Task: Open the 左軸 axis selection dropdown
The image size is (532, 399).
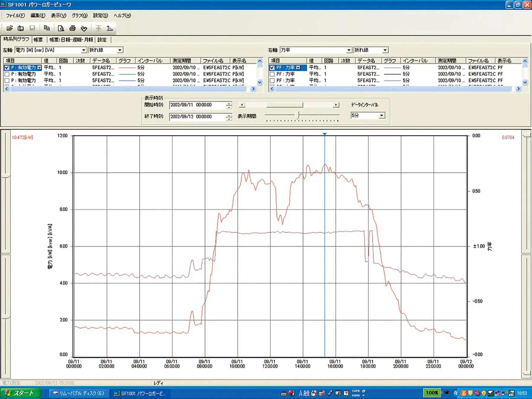Action: click(83, 50)
